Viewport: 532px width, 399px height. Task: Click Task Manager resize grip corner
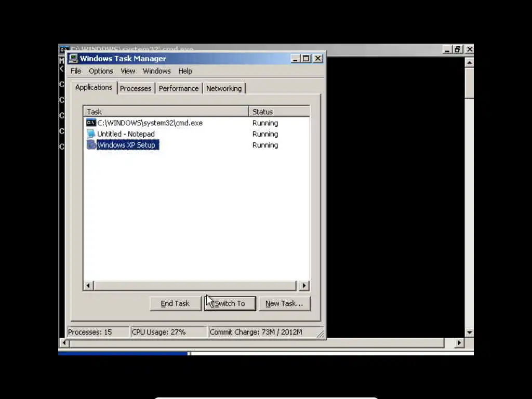pos(321,334)
